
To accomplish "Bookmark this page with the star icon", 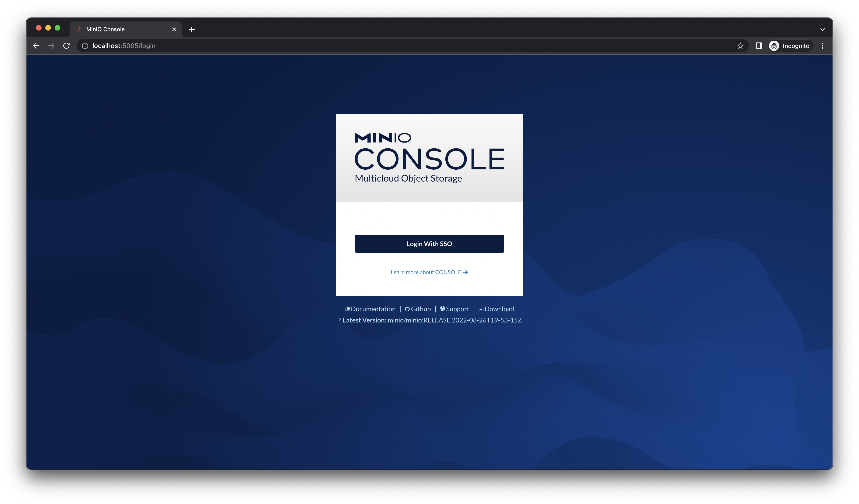I will point(740,46).
